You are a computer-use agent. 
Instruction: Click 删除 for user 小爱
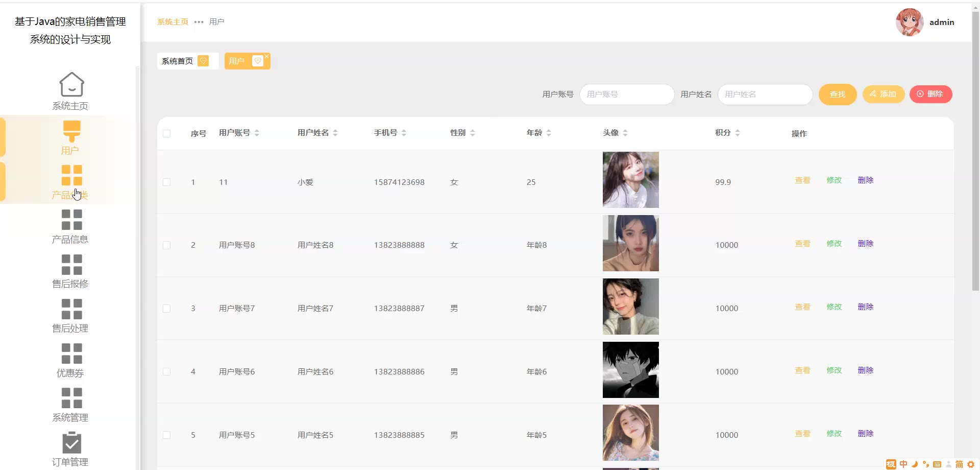866,180
